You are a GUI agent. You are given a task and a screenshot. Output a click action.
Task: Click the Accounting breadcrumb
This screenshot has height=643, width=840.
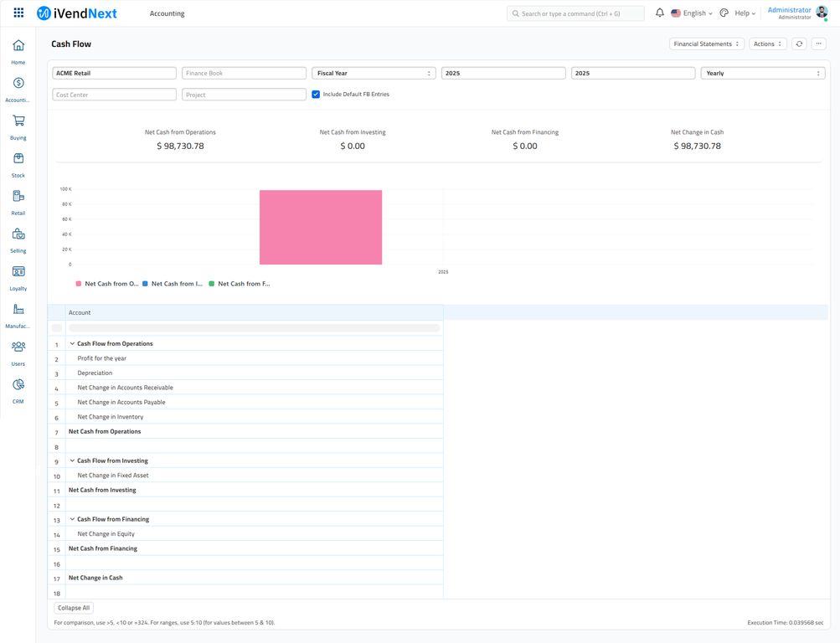[x=167, y=13]
